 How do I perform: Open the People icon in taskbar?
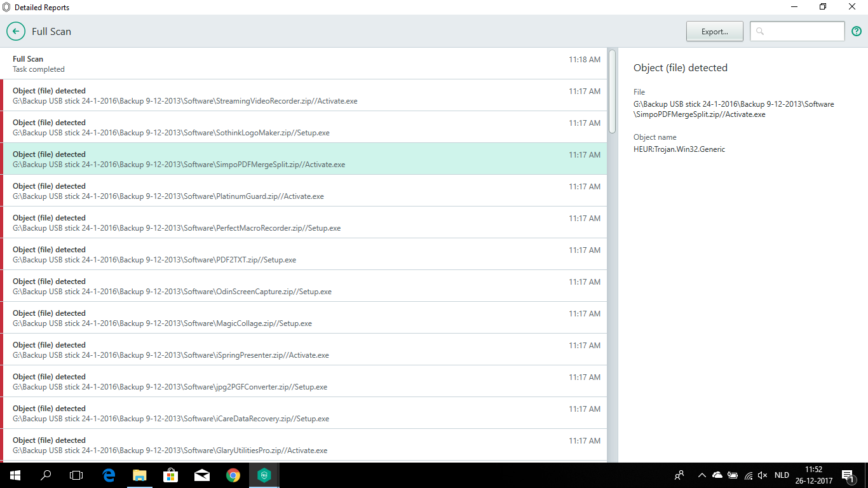(679, 475)
